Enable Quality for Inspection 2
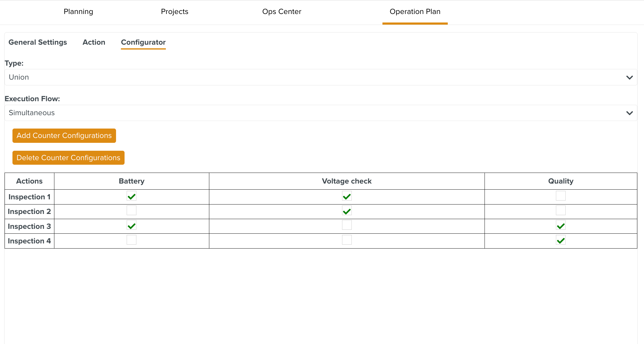 [560, 211]
